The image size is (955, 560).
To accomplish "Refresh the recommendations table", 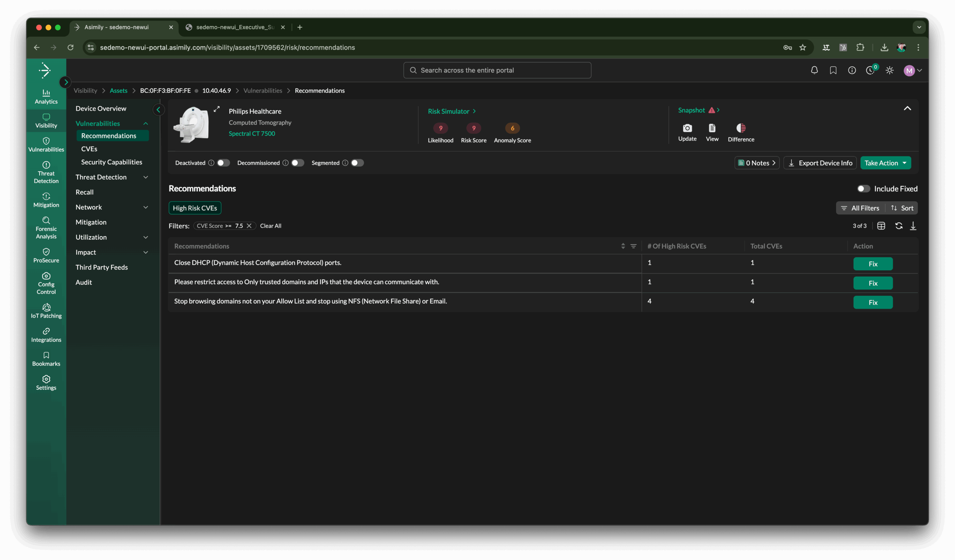I will pos(899,226).
